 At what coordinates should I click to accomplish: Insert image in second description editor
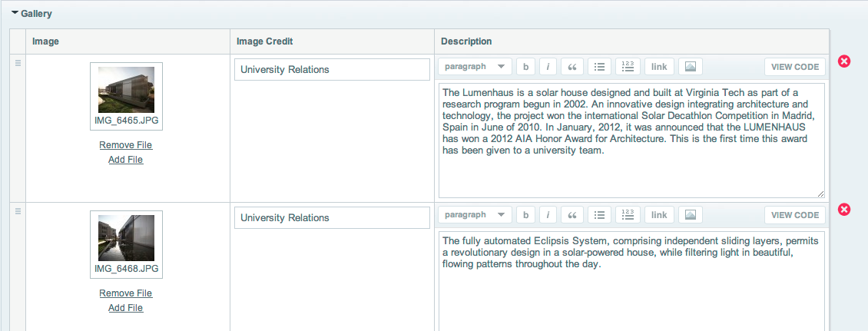(x=690, y=215)
